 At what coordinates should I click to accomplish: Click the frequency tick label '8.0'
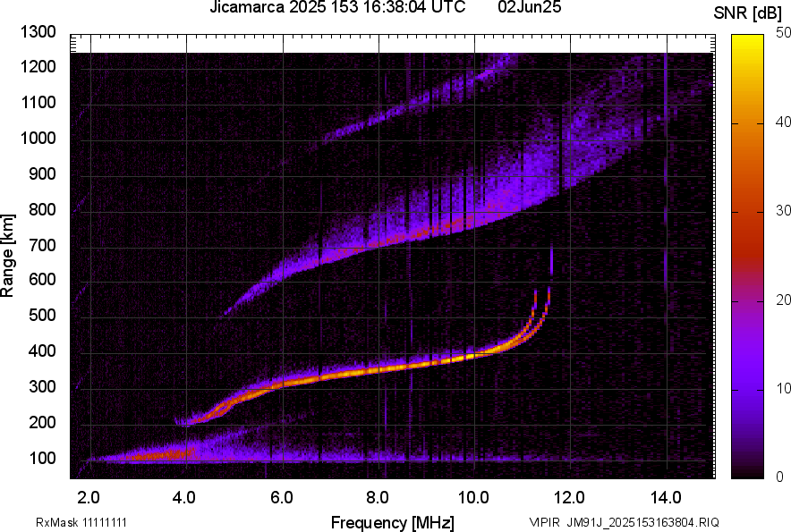(378, 497)
